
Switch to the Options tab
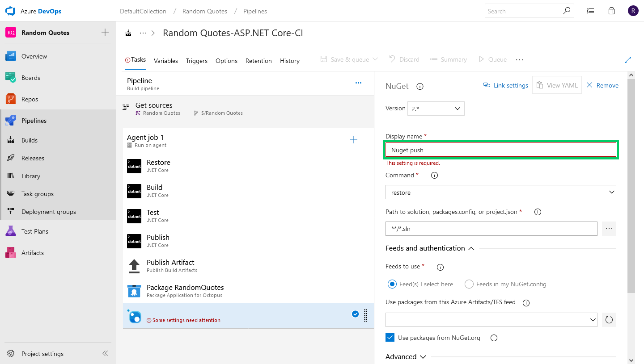[x=226, y=61]
